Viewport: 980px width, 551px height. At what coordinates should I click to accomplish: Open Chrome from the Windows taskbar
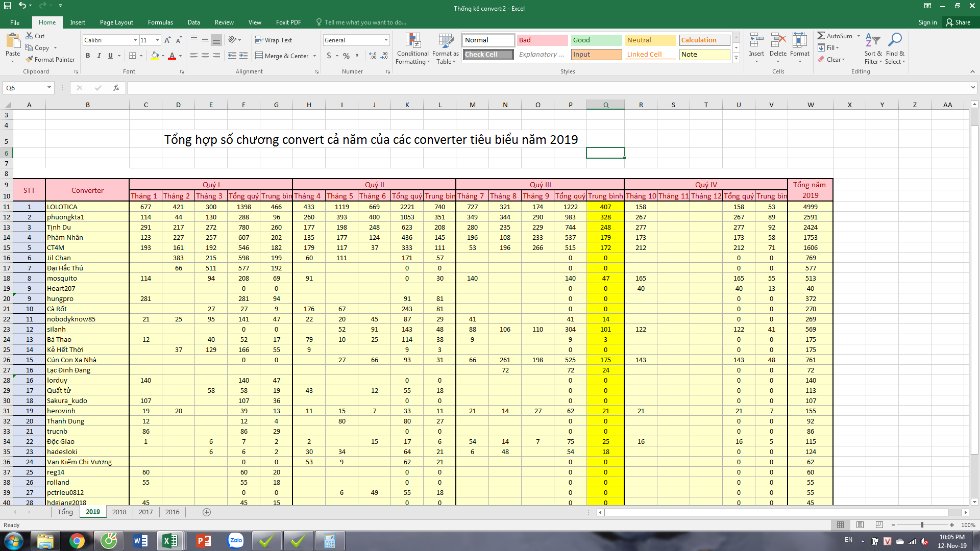tap(77, 541)
